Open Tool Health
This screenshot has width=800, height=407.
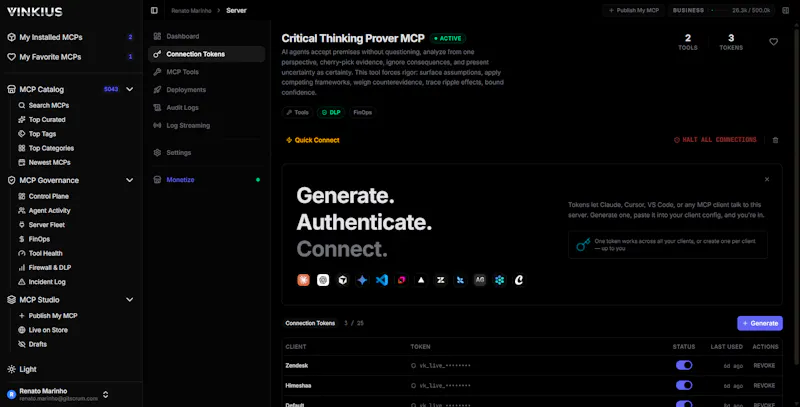[45, 253]
